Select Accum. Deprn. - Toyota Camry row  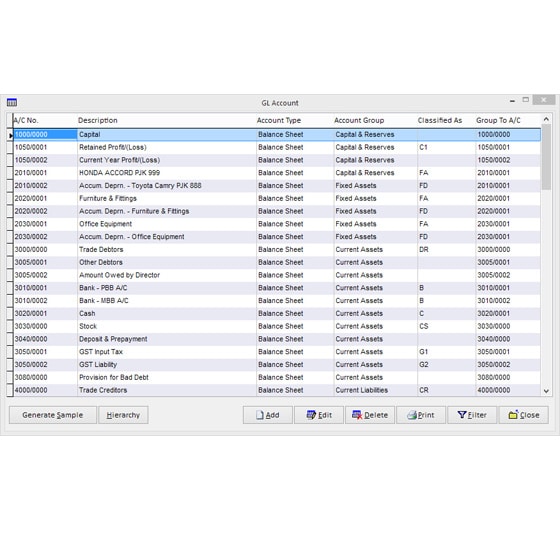click(277, 186)
